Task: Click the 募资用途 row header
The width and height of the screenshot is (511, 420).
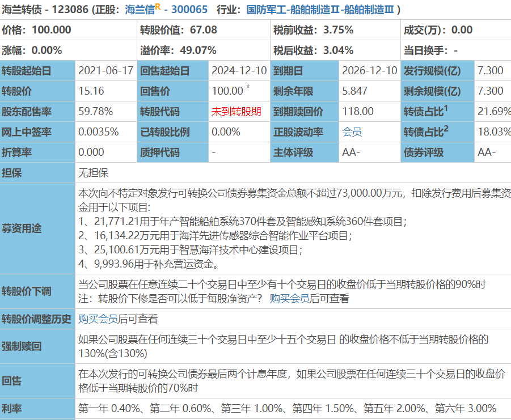Action: click(x=37, y=228)
